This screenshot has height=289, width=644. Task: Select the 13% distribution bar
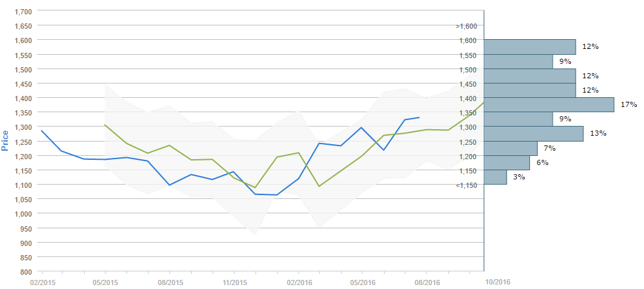pyautogui.click(x=533, y=134)
